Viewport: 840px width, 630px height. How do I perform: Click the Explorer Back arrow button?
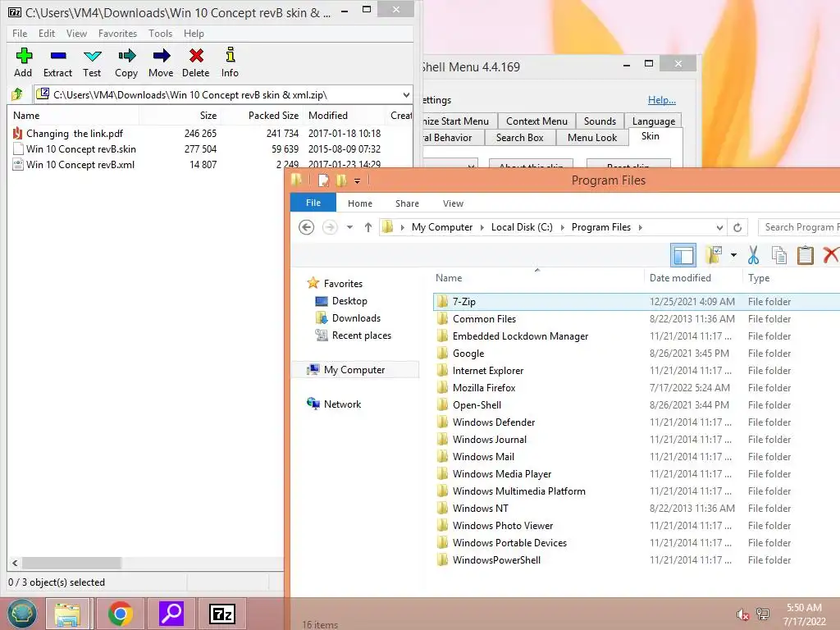pyautogui.click(x=307, y=227)
